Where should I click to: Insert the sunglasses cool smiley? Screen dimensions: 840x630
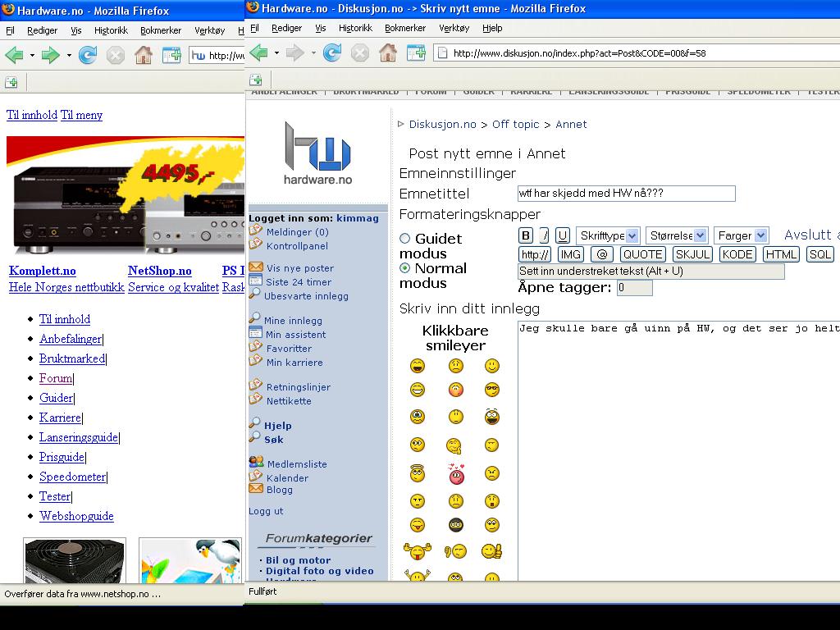coord(492,390)
